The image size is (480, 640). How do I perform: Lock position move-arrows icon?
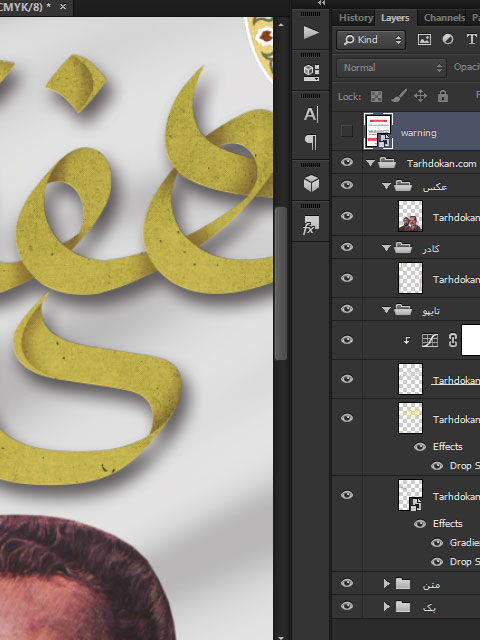click(420, 96)
